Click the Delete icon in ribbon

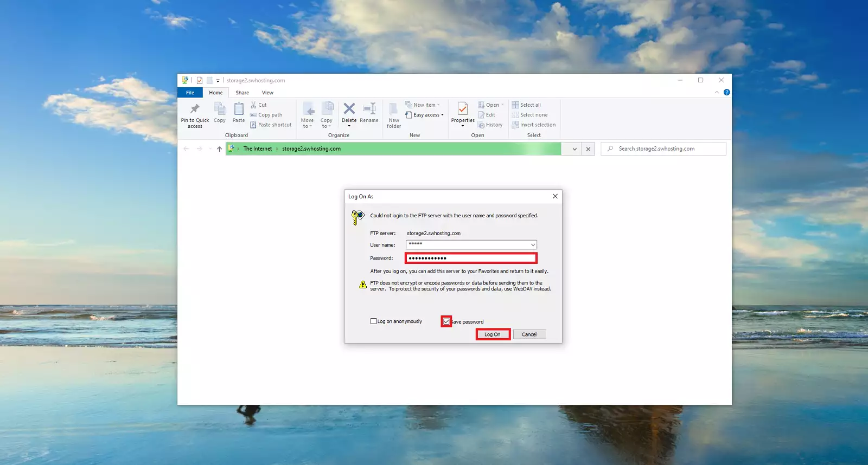[x=349, y=109]
